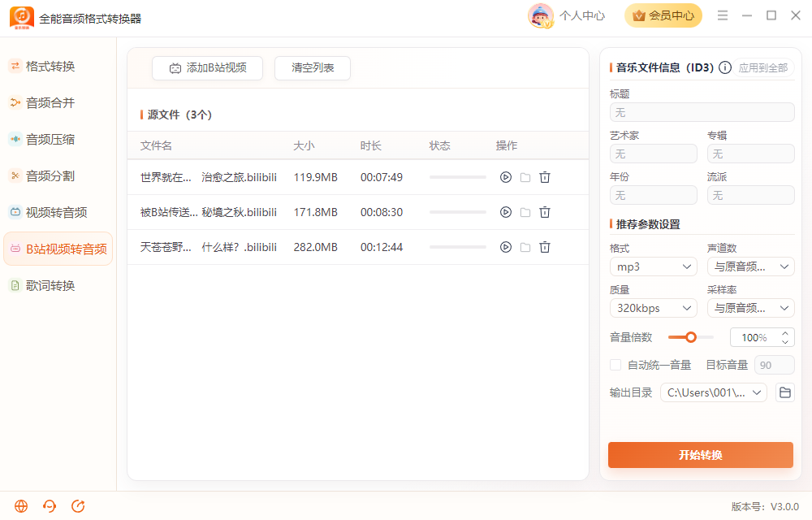Delete the 世界就在...治愈之旅.bilibili row
This screenshot has width=812, height=520.
click(x=545, y=177)
